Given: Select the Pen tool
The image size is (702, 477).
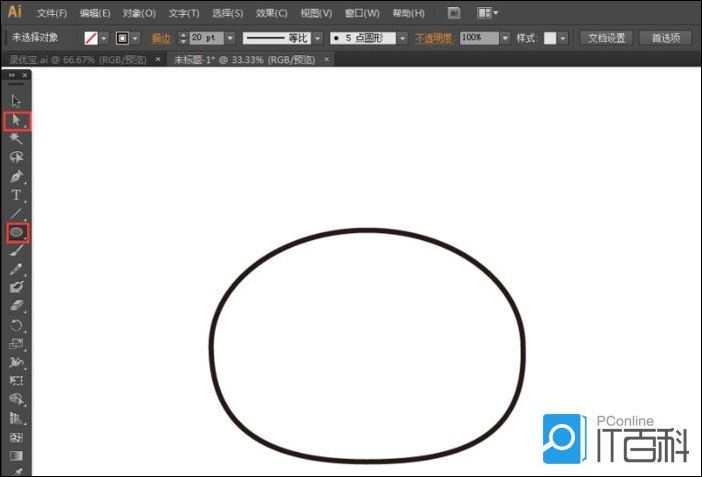Looking at the screenshot, I should pos(16,176).
